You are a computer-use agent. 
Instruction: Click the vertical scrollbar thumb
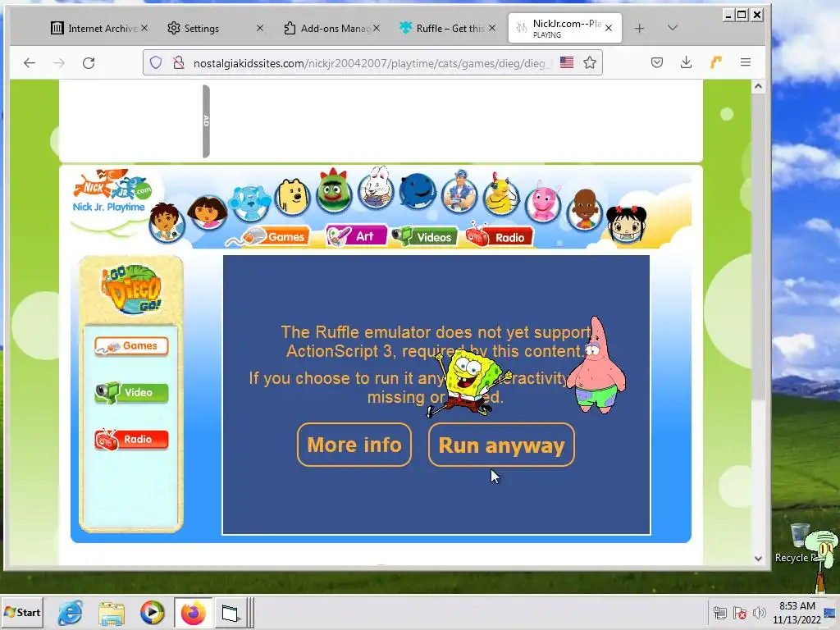758,248
